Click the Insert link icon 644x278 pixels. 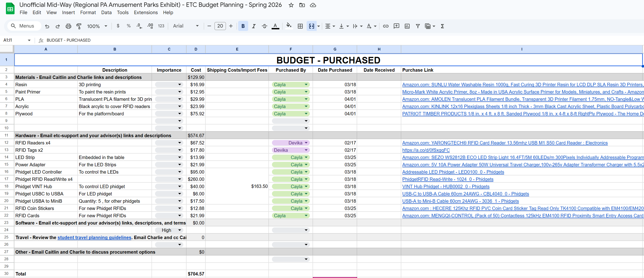coord(386,26)
